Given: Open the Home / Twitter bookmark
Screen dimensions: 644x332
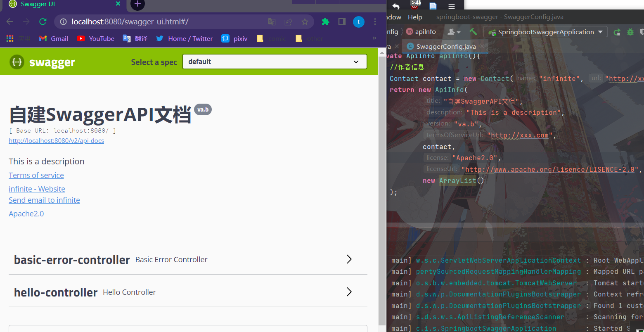Looking at the screenshot, I should tap(184, 38).
